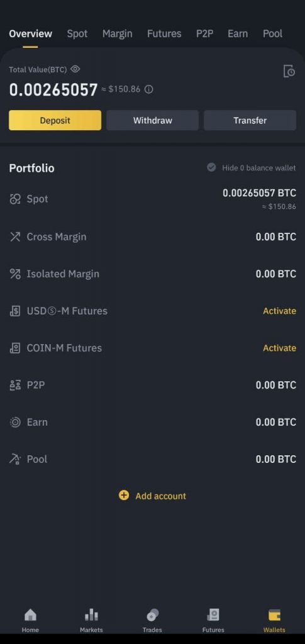Activate USDⓈ-M Futures account
The height and width of the screenshot is (644, 305).
pyautogui.click(x=280, y=311)
